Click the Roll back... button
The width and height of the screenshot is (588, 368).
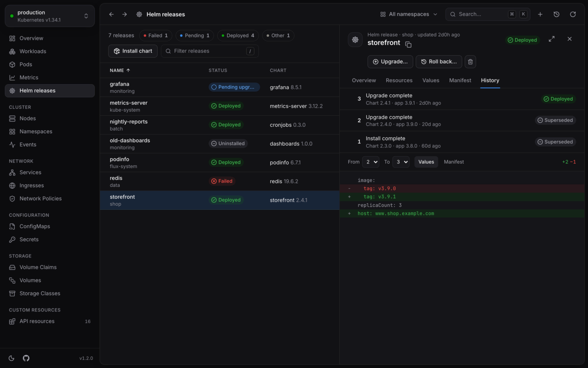[439, 62]
